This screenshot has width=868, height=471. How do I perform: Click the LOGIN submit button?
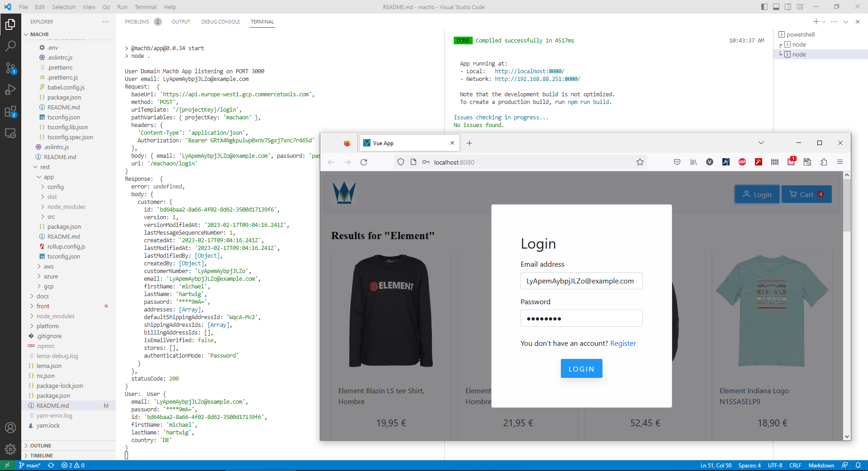click(x=581, y=368)
